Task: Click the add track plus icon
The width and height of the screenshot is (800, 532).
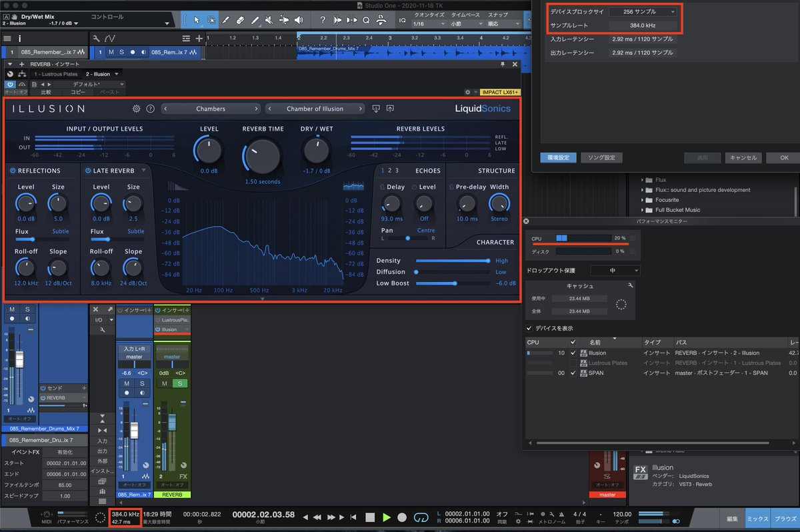Action: pyautogui.click(x=199, y=39)
